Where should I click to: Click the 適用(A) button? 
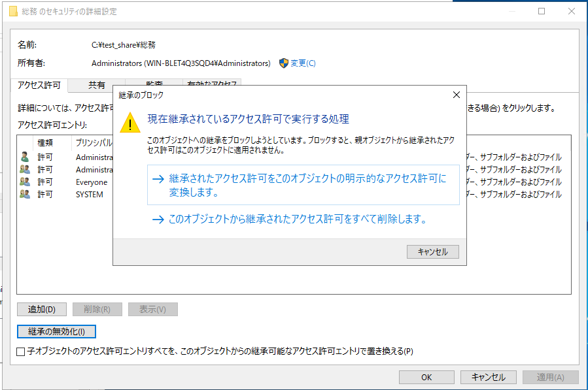pyautogui.click(x=550, y=378)
